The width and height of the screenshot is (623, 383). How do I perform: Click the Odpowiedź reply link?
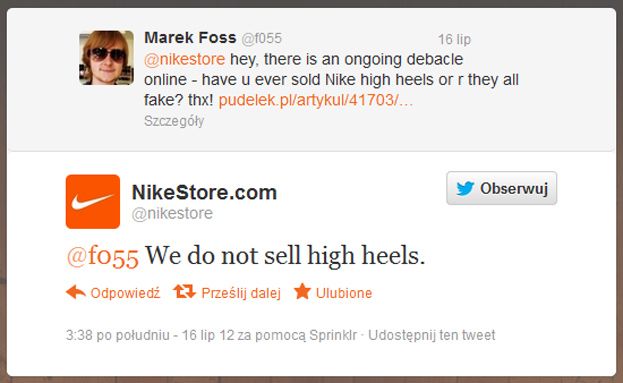(x=125, y=293)
